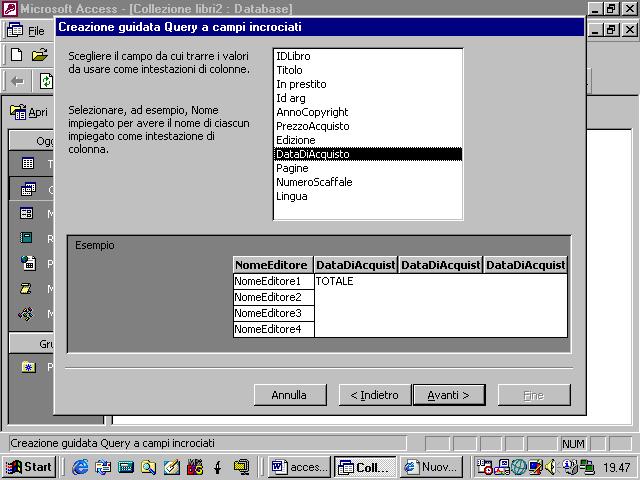
Task: Click the keyboard-like quick launch icon
Action: (x=126, y=467)
